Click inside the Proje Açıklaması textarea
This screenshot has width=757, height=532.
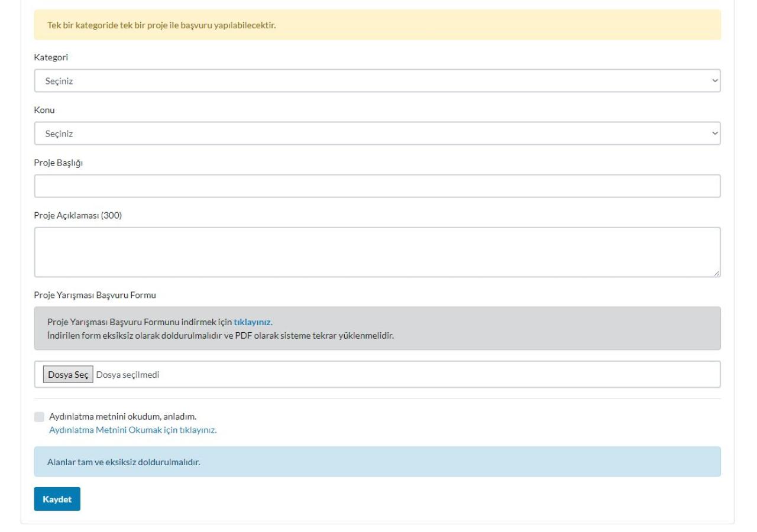[x=377, y=252]
